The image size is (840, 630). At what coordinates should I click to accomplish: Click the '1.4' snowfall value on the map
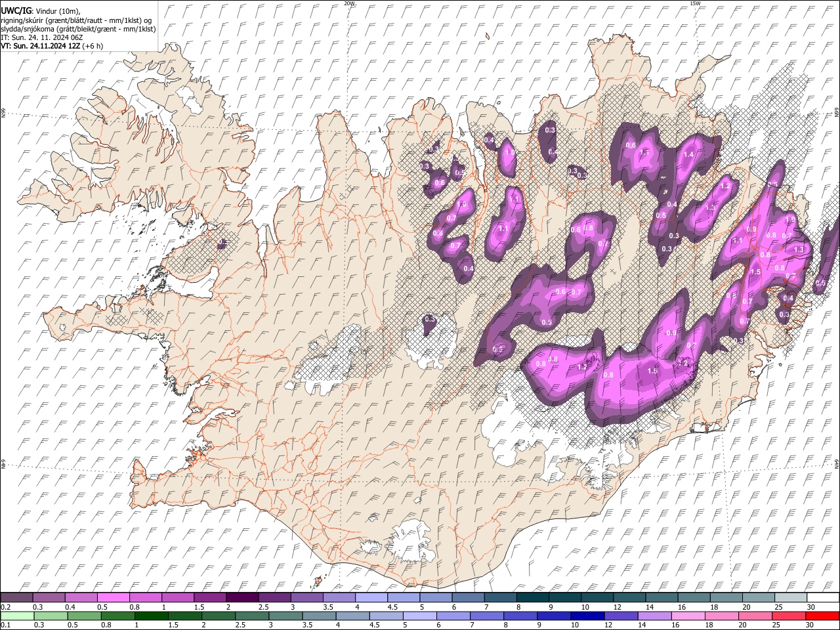coord(688,154)
